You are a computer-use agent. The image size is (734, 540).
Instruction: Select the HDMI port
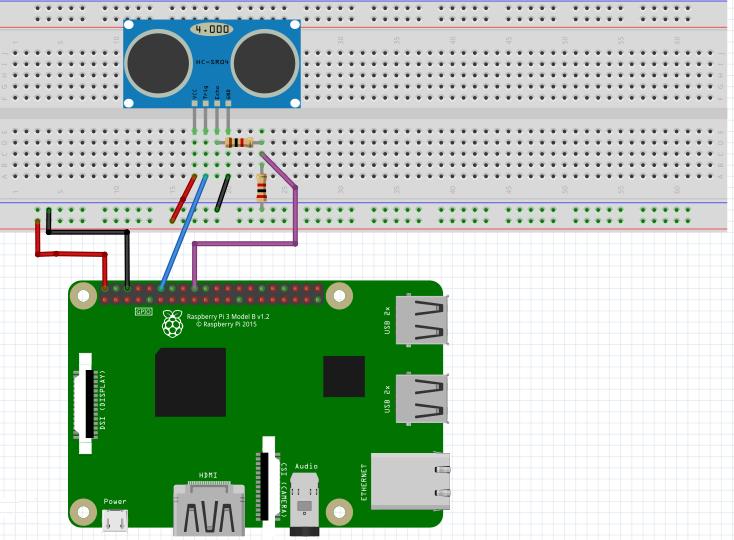click(209, 508)
